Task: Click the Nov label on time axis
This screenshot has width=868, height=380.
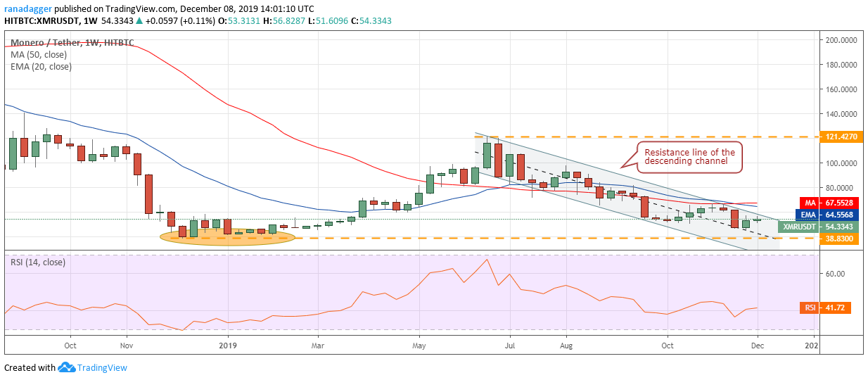Action: pos(126,346)
